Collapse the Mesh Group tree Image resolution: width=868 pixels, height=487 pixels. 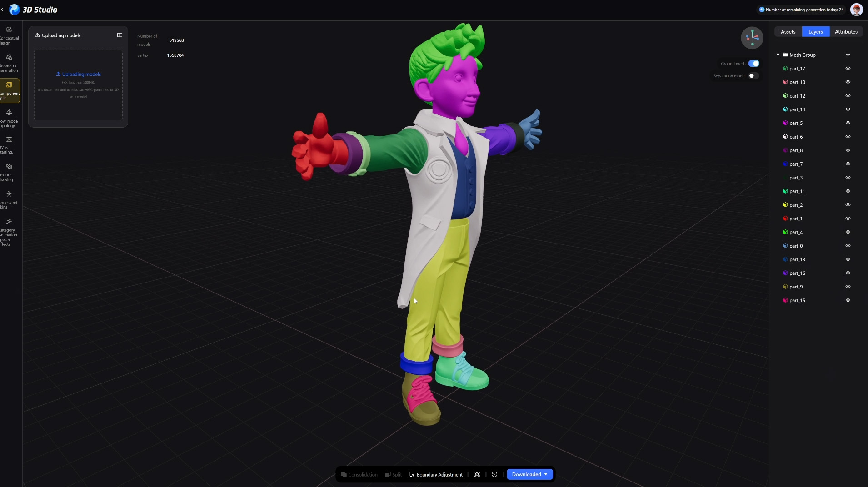coord(778,55)
